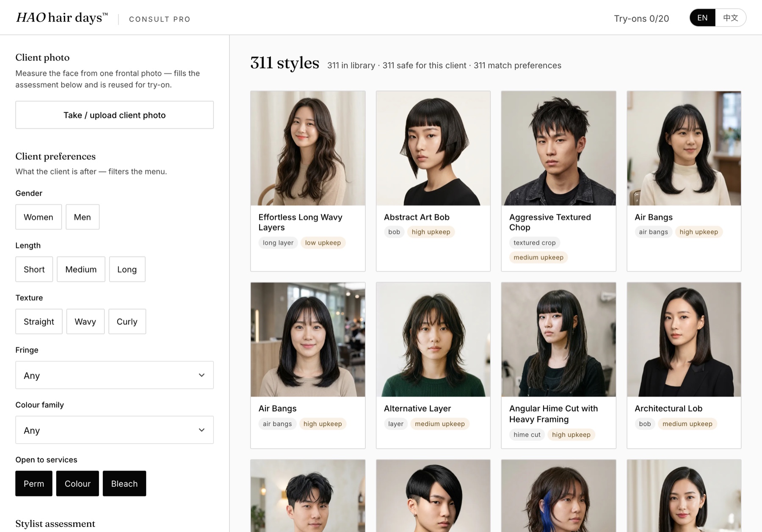The image size is (762, 532).
Task: Click Angular Hime Cut with Heavy Framing title
Action: 553,414
